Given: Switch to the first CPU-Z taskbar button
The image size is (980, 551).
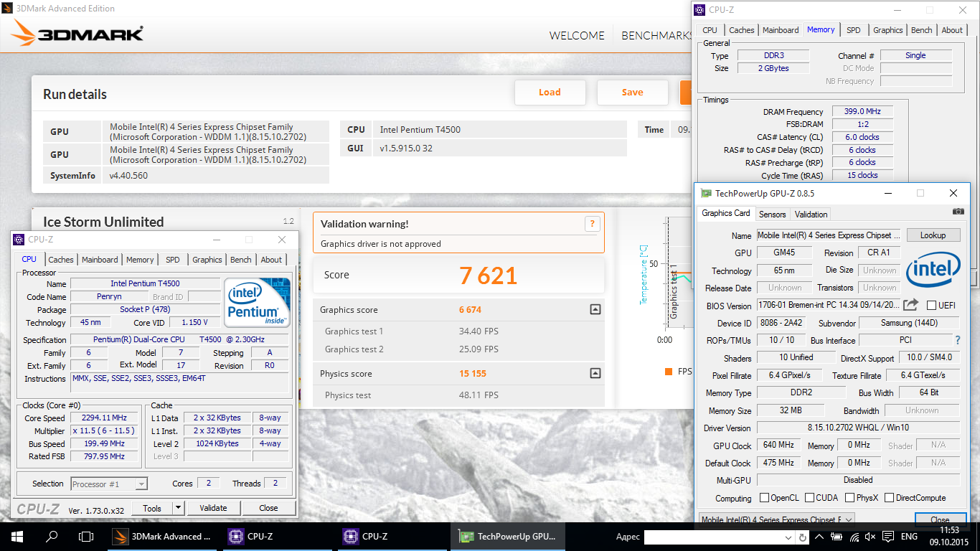Looking at the screenshot, I should pos(278,536).
